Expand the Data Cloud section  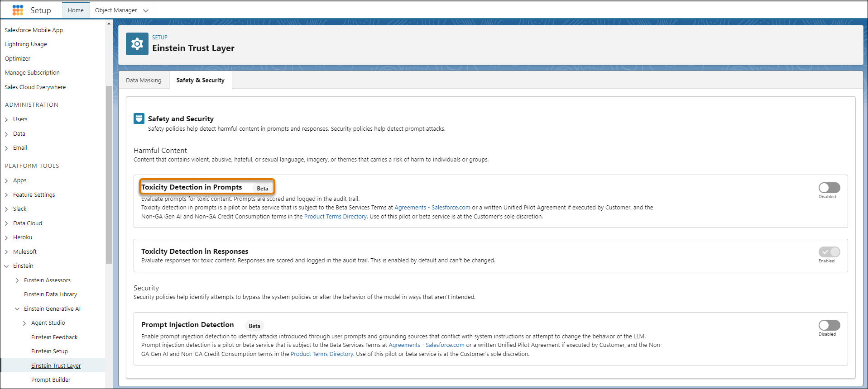pos(6,223)
